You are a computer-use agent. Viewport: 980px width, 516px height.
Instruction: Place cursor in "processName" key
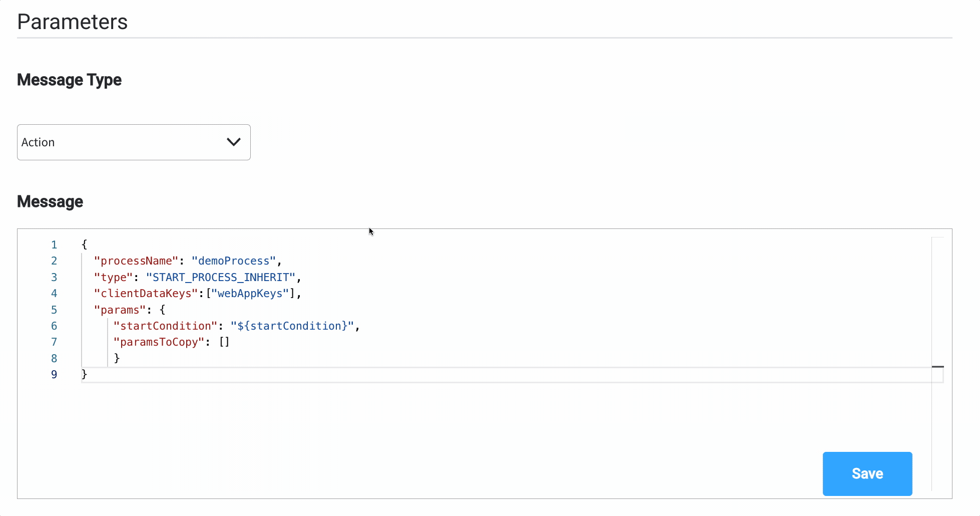tap(136, 261)
